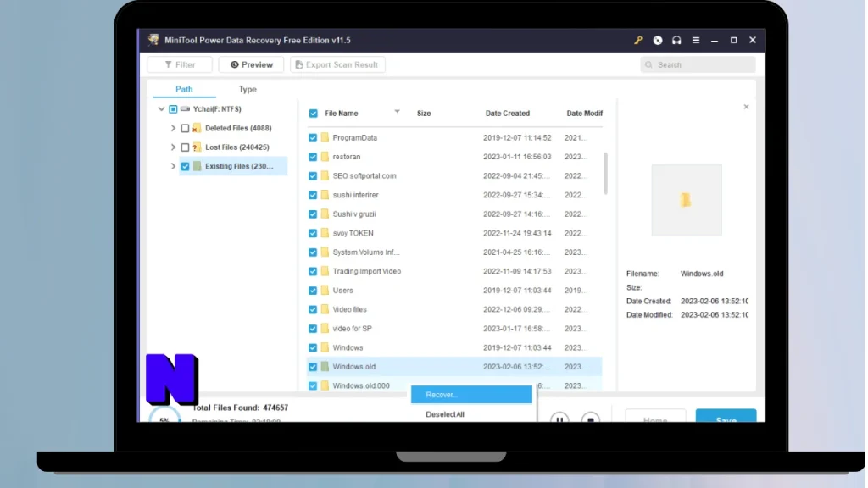The image size is (868, 488).
Task: Uncheck the ProgramData checkbox
Action: point(313,138)
